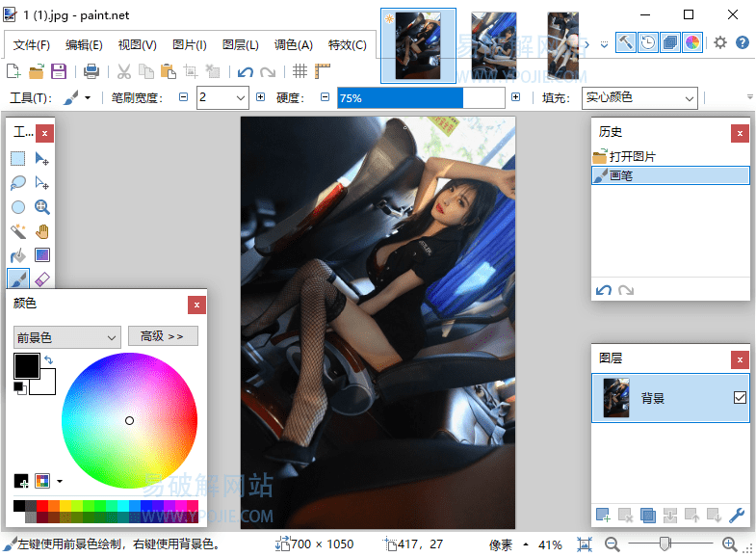The width and height of the screenshot is (756, 557).
Task: Add a new layer icon
Action: coord(603,515)
